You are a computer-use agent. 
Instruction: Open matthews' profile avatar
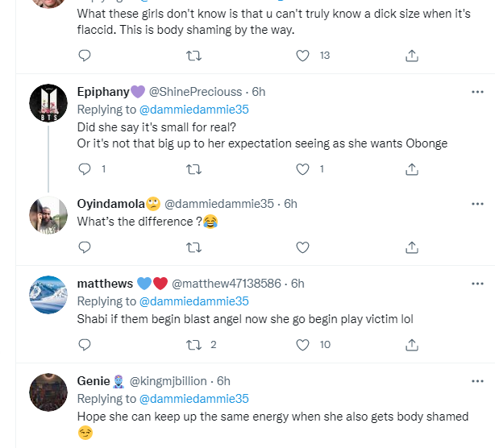coord(48,296)
